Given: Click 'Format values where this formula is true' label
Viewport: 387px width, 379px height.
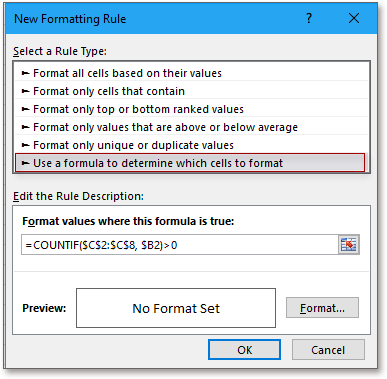Looking at the screenshot, I should [128, 221].
